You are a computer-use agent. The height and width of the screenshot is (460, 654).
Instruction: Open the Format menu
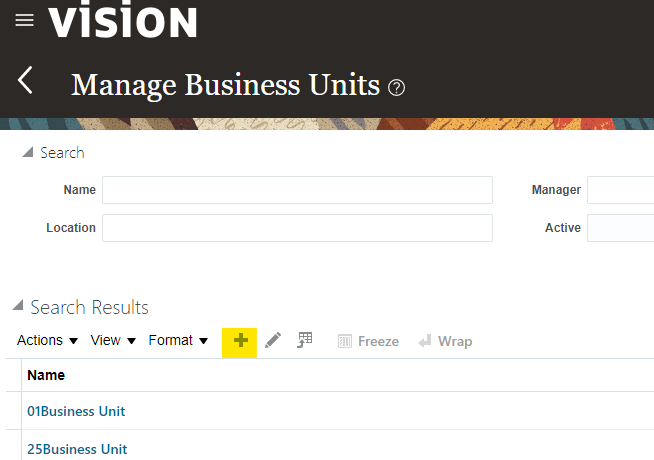coord(178,341)
